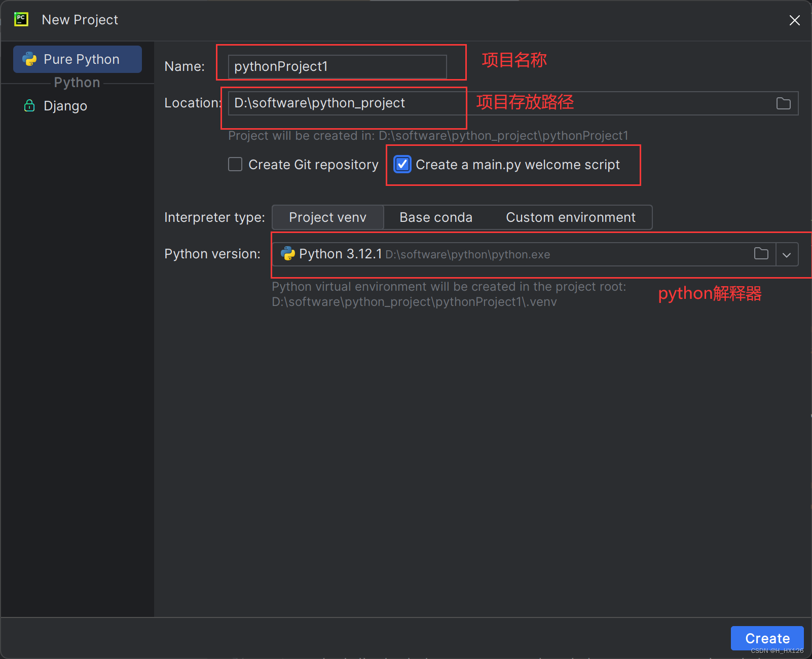
Task: Click the virtual environment .venv path text
Action: tap(414, 302)
